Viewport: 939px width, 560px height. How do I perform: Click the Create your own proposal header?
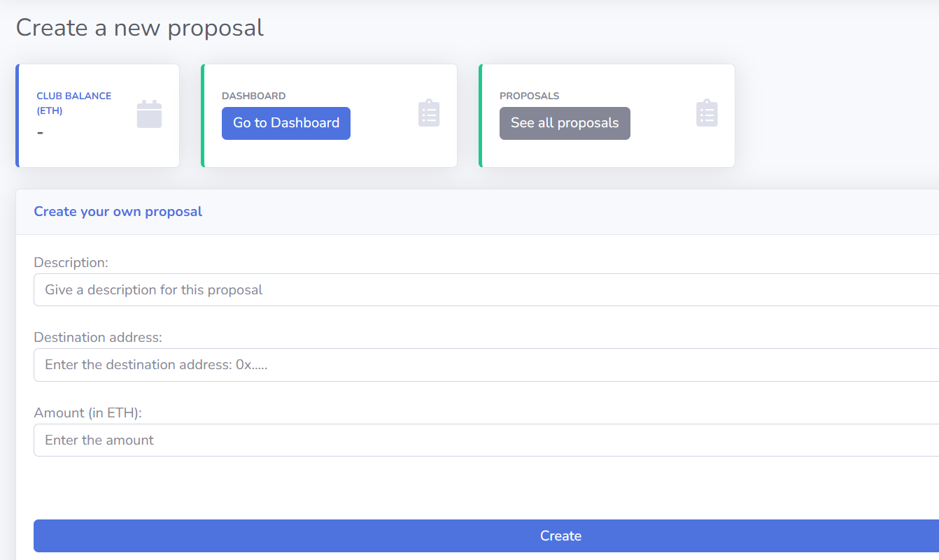tap(118, 211)
